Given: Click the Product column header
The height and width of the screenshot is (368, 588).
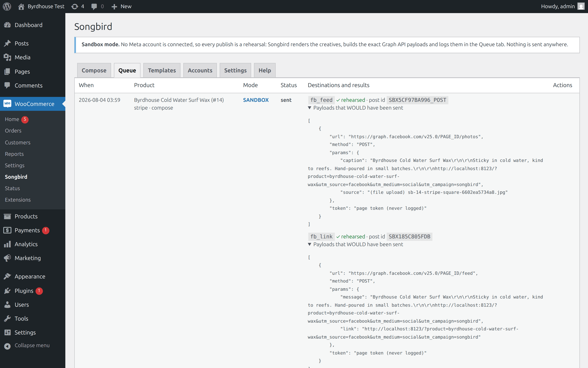Looking at the screenshot, I should tap(144, 85).
